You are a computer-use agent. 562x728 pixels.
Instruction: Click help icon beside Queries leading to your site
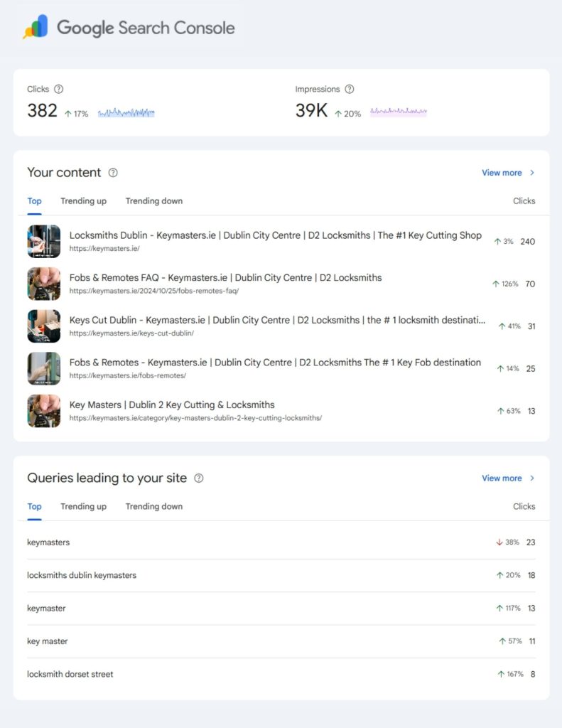tap(199, 478)
